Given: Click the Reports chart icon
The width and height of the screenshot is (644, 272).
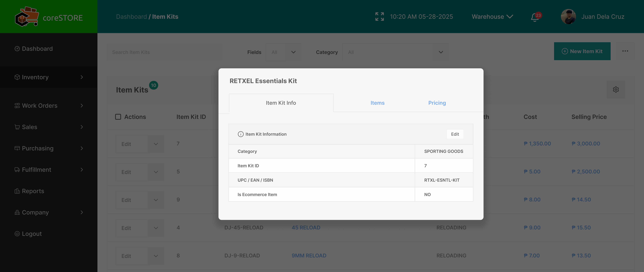Looking at the screenshot, I should pos(17,191).
